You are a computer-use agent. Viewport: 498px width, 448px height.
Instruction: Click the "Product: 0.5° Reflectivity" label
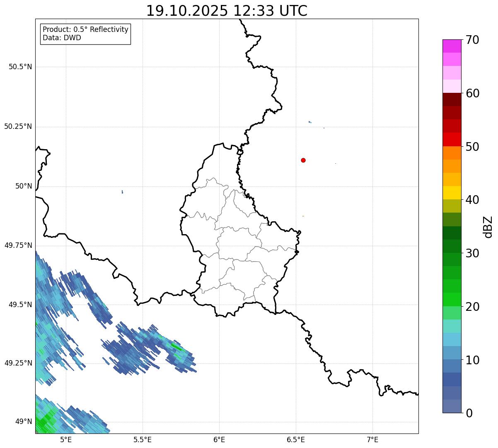[85, 30]
